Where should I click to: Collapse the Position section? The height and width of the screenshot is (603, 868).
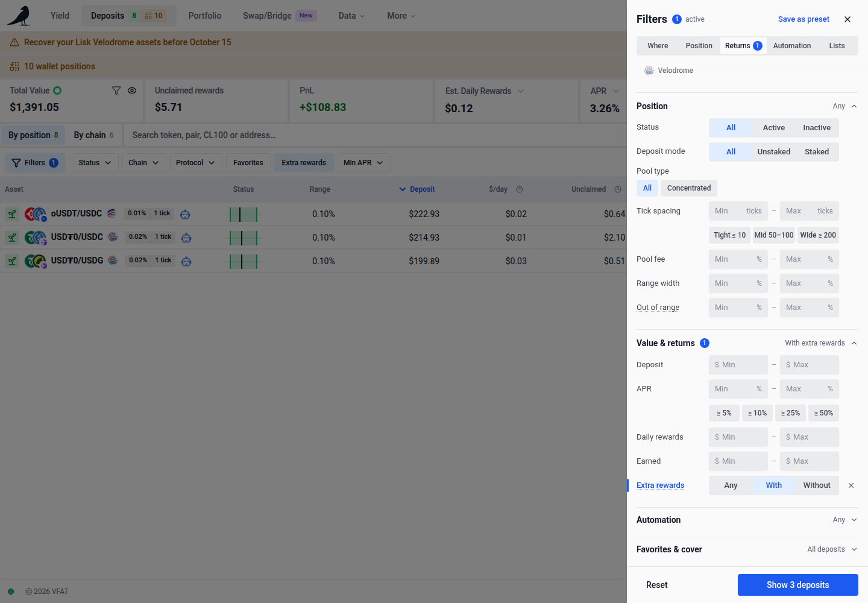(854, 106)
